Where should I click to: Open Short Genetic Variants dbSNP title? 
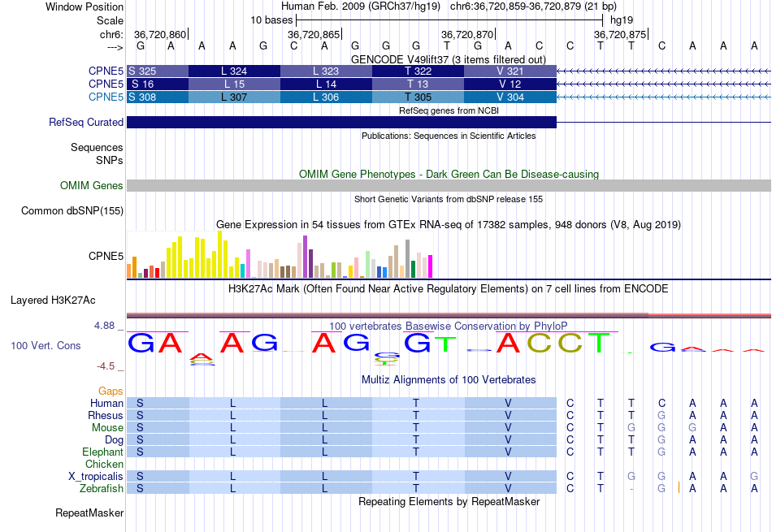[449, 199]
